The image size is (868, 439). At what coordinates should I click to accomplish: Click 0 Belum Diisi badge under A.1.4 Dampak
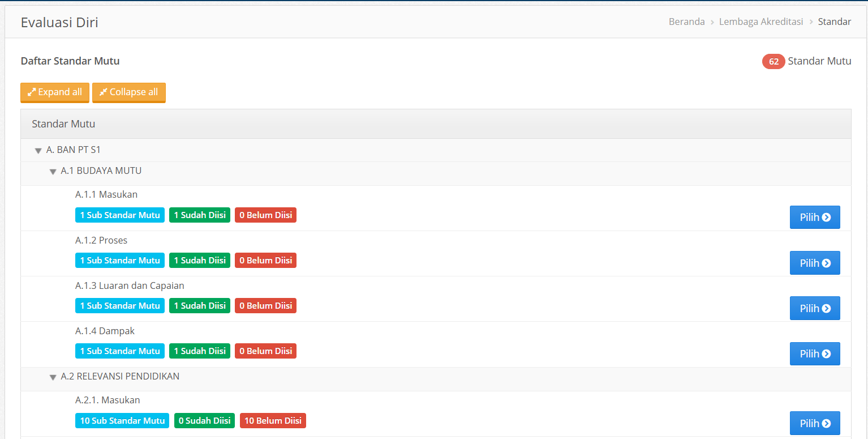point(265,351)
